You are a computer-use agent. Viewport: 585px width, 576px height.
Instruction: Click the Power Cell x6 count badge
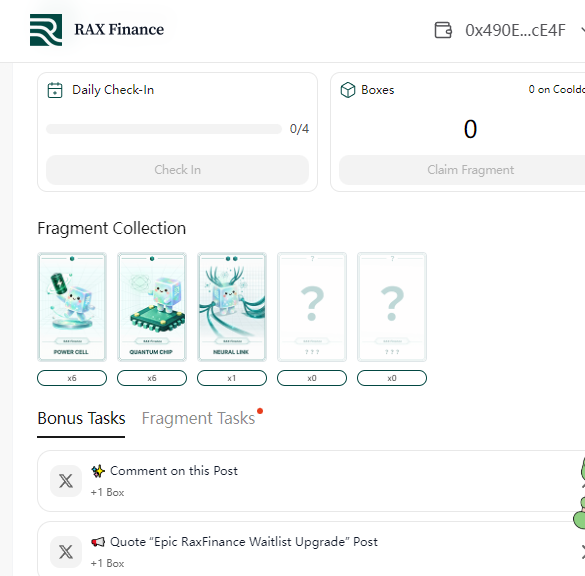click(72, 378)
